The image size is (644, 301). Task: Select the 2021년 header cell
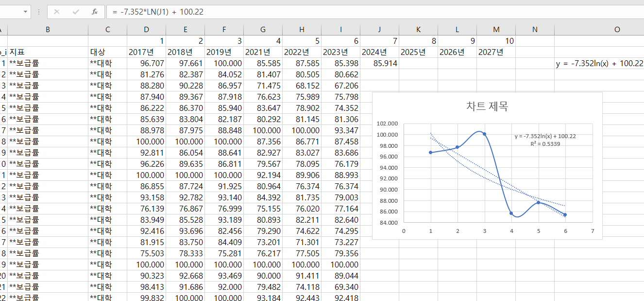click(x=263, y=52)
